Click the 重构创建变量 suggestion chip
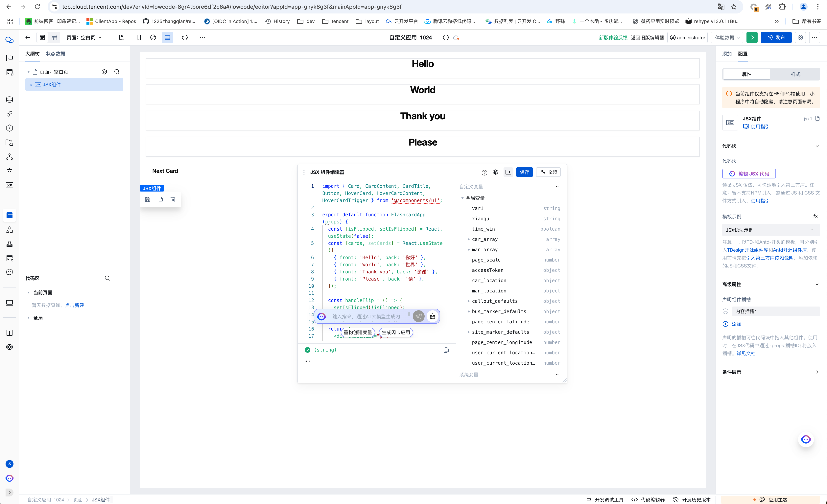Screen dimensions: 827x504 [x=357, y=332]
